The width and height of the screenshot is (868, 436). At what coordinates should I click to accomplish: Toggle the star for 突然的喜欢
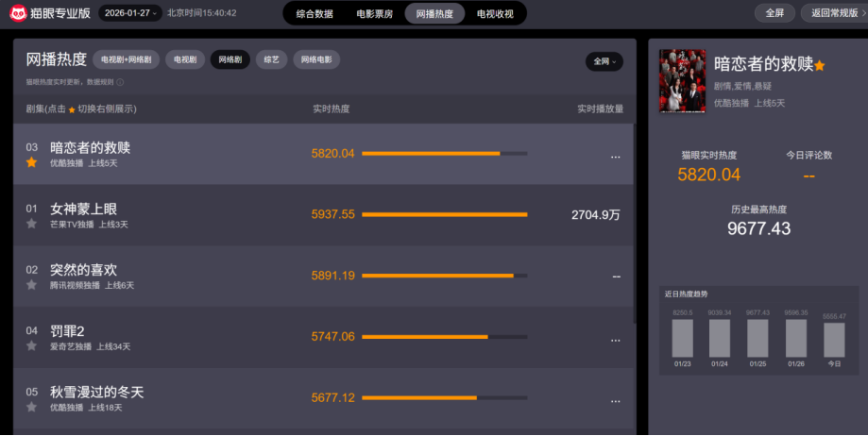point(31,285)
